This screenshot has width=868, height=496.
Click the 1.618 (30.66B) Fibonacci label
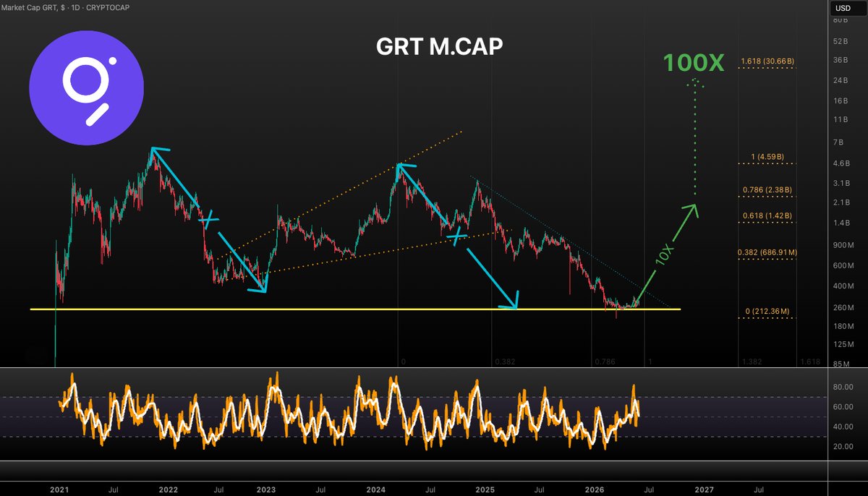coord(768,61)
